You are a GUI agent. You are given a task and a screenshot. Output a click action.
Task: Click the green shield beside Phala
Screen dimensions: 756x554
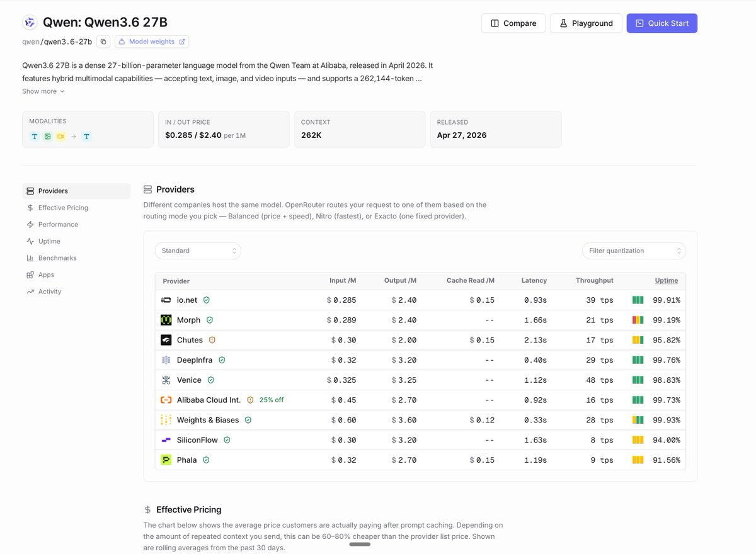tap(206, 460)
